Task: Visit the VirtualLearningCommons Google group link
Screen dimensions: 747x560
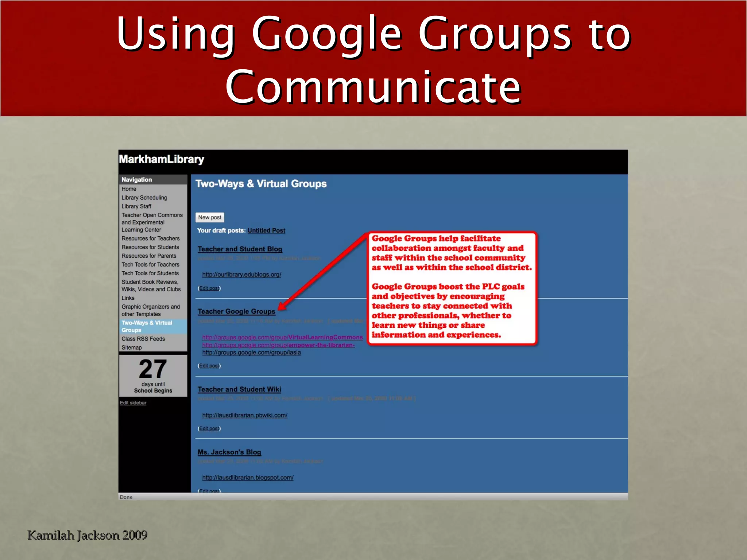Action: [x=282, y=337]
